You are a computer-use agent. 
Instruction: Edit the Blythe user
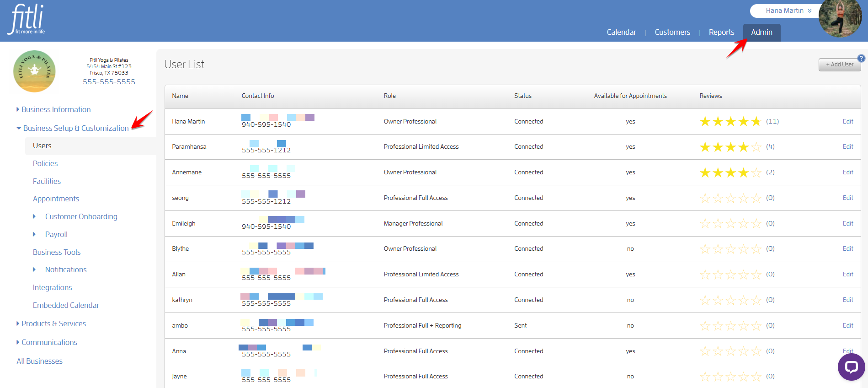(848, 248)
